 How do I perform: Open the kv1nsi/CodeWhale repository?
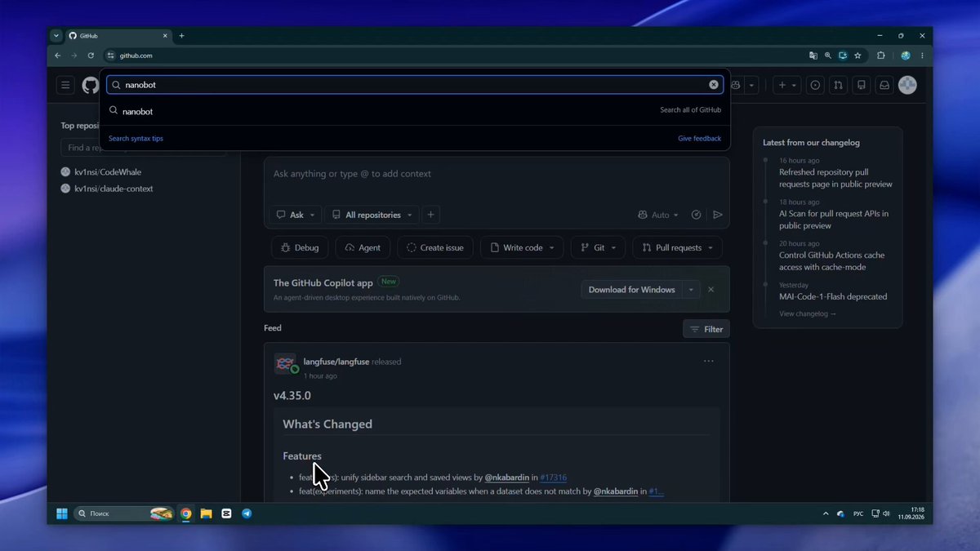pyautogui.click(x=108, y=172)
